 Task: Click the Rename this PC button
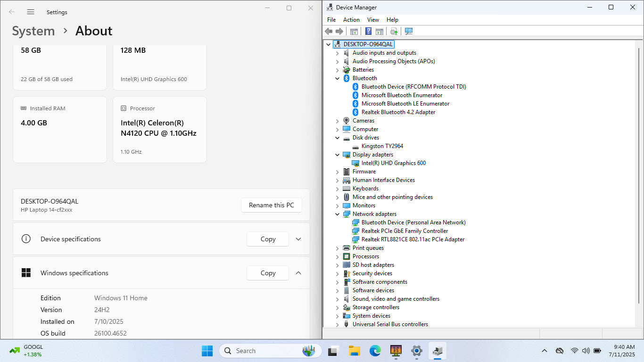(x=271, y=205)
